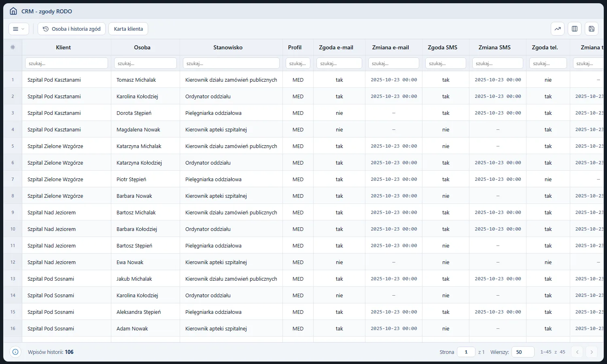Open the hamburger menu dropdown
Viewport: 607px width, 364px height.
19,29
